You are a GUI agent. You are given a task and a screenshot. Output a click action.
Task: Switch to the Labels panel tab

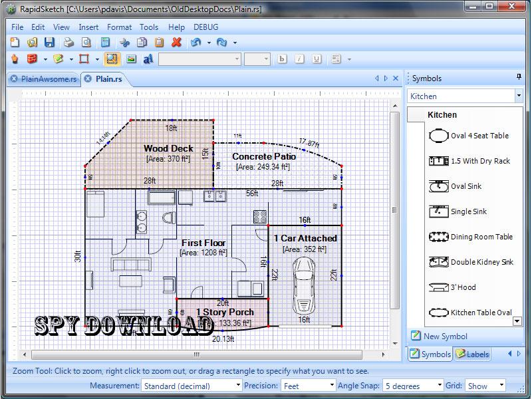[473, 354]
